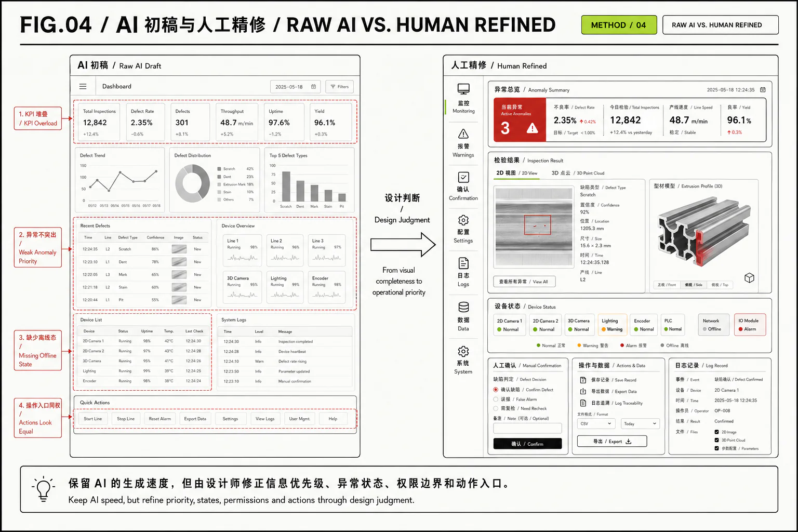Click the Export button in Actions & Data
This screenshot has width=798, height=532.
(x=612, y=442)
